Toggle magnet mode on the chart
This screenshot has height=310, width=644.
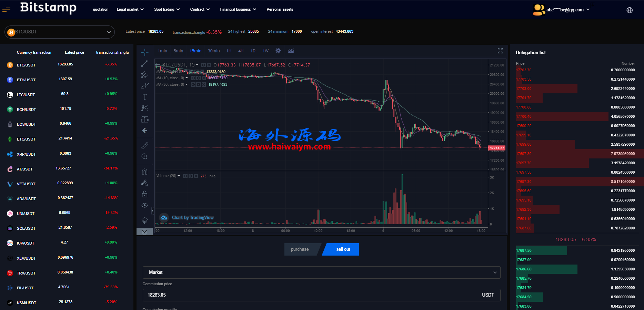pyautogui.click(x=144, y=172)
